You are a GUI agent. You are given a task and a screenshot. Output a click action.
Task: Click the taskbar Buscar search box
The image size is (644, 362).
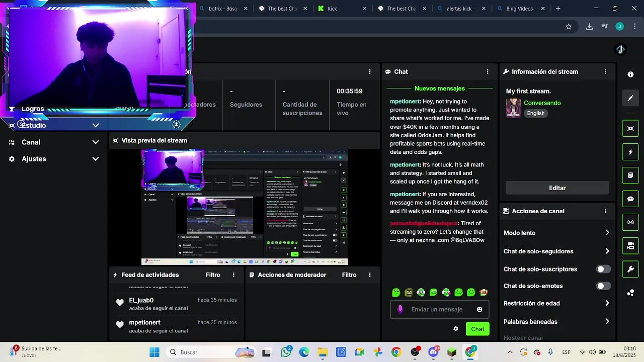(211, 352)
